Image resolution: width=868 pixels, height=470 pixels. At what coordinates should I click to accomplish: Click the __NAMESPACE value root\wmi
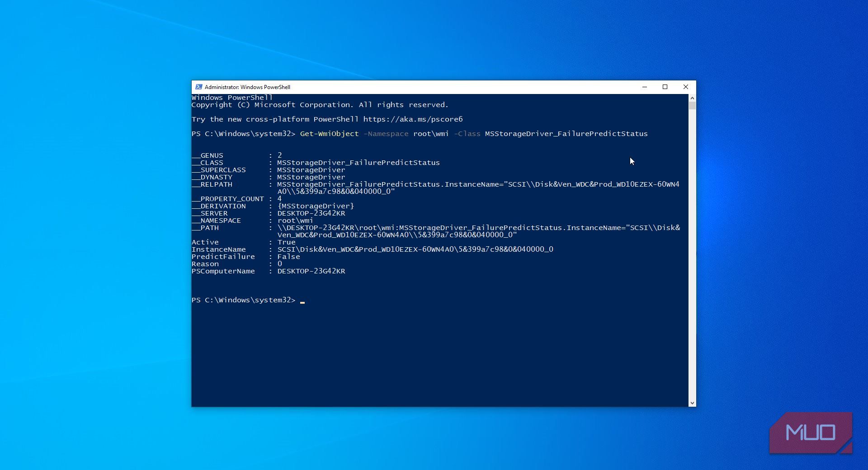click(x=295, y=221)
